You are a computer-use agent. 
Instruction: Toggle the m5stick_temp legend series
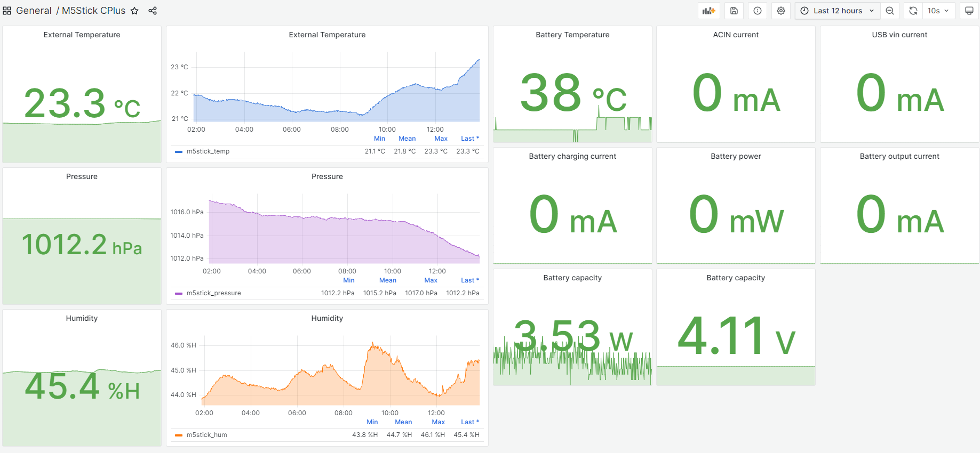click(208, 151)
